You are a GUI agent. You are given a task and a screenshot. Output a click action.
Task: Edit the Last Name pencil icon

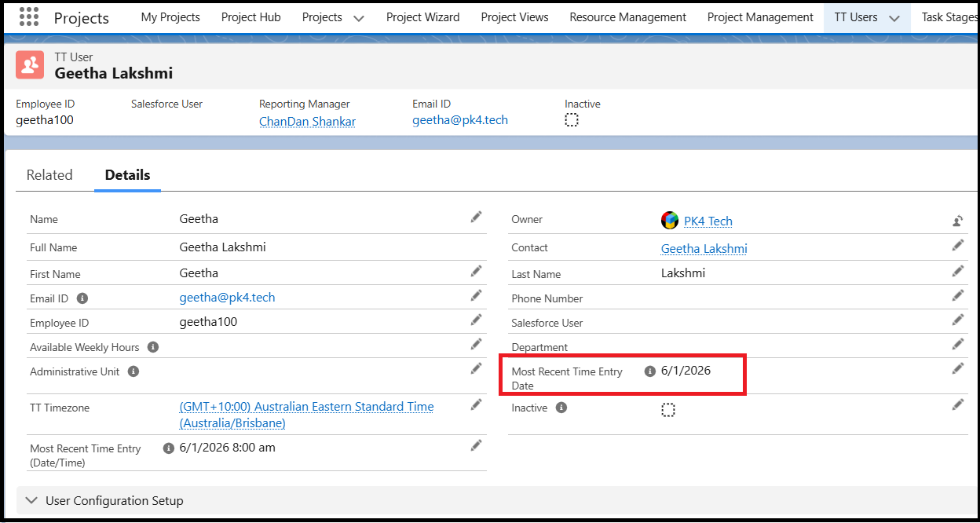[x=958, y=271]
